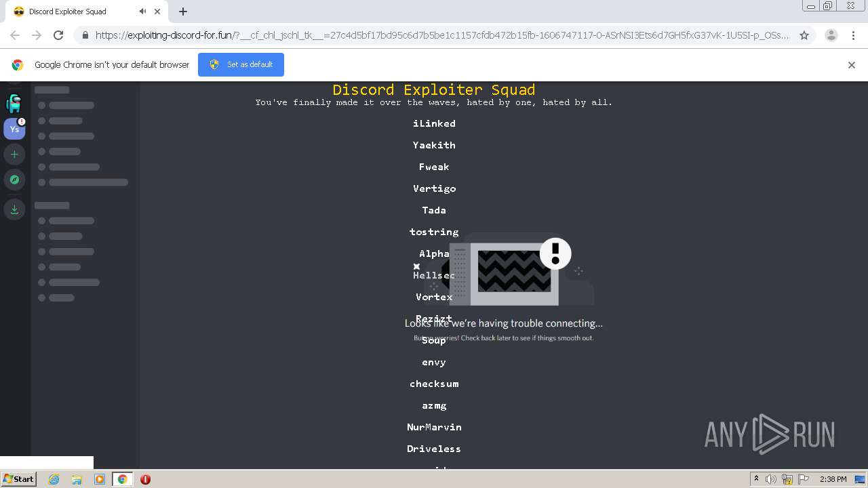Screen dimensions: 868x488
Task: Open the Chrome profile avatar icon
Action: [x=831, y=35]
